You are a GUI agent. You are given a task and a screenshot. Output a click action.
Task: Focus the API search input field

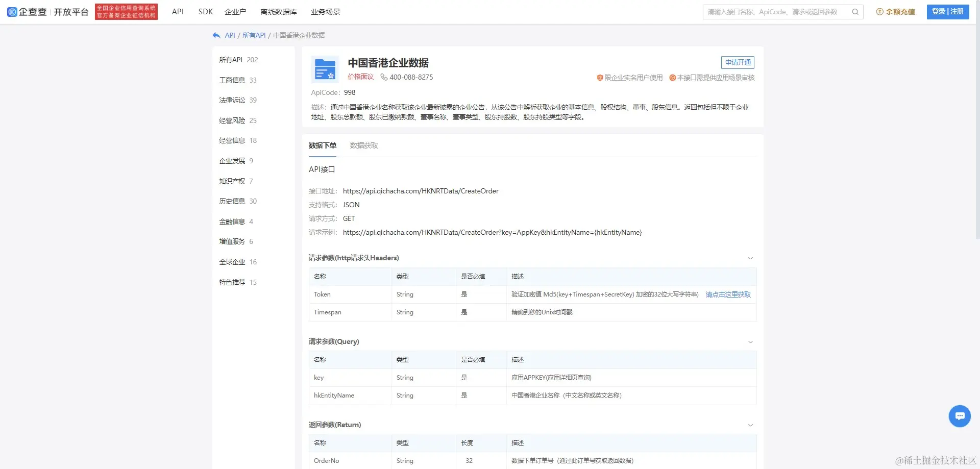point(777,12)
